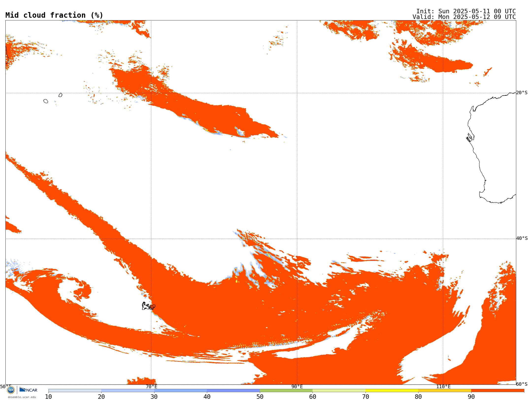Click the colorbar tick label 10
This screenshot has height=400, width=532.
click(x=49, y=397)
